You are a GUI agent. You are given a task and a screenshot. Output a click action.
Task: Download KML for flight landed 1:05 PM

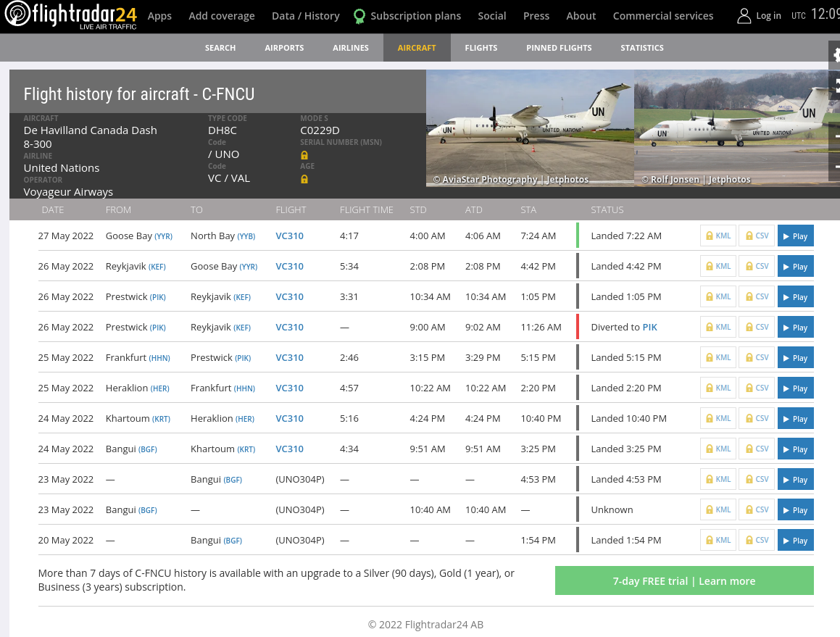(718, 297)
